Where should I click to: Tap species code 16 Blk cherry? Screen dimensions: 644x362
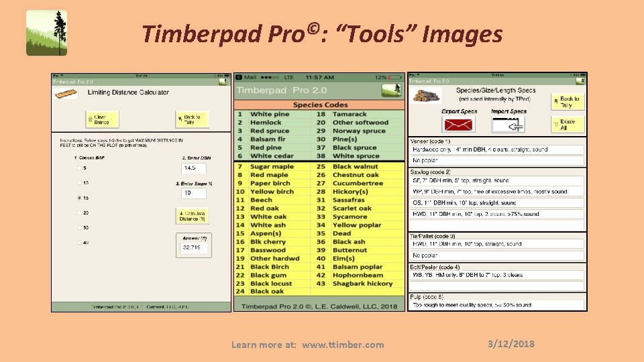(x=272, y=242)
